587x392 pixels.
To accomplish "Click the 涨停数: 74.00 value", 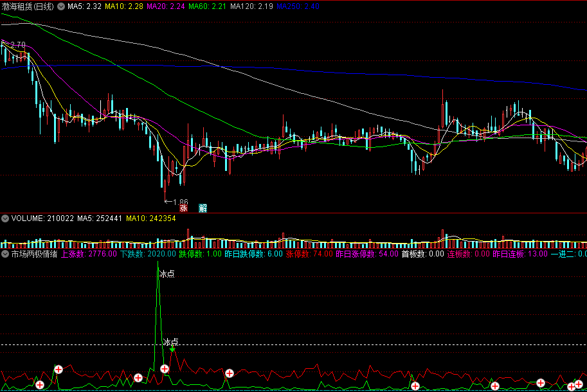I will (x=309, y=254).
